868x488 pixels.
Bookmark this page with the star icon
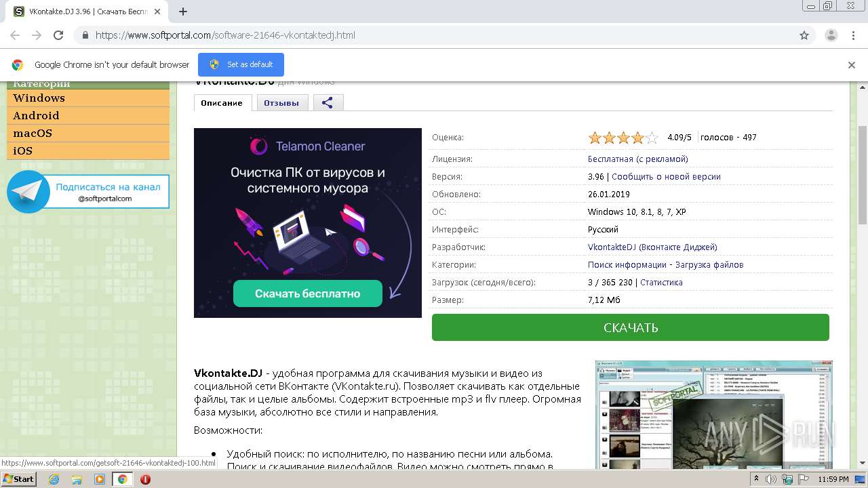pyautogui.click(x=804, y=35)
